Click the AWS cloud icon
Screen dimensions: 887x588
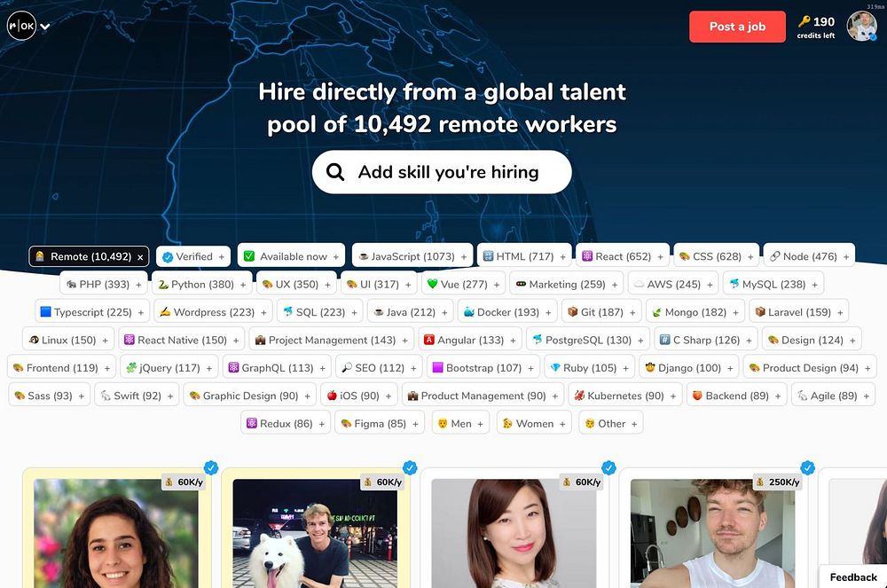pyautogui.click(x=640, y=285)
